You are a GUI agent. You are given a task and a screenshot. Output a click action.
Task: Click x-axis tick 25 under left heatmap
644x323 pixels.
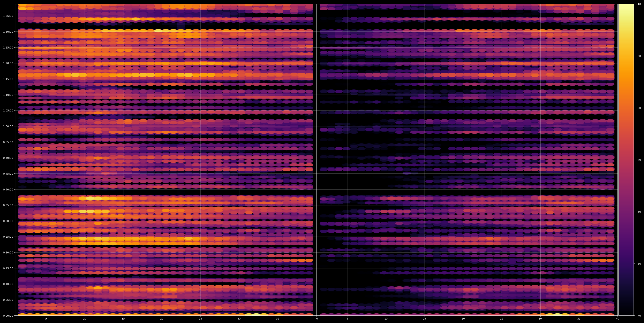click(x=200, y=319)
